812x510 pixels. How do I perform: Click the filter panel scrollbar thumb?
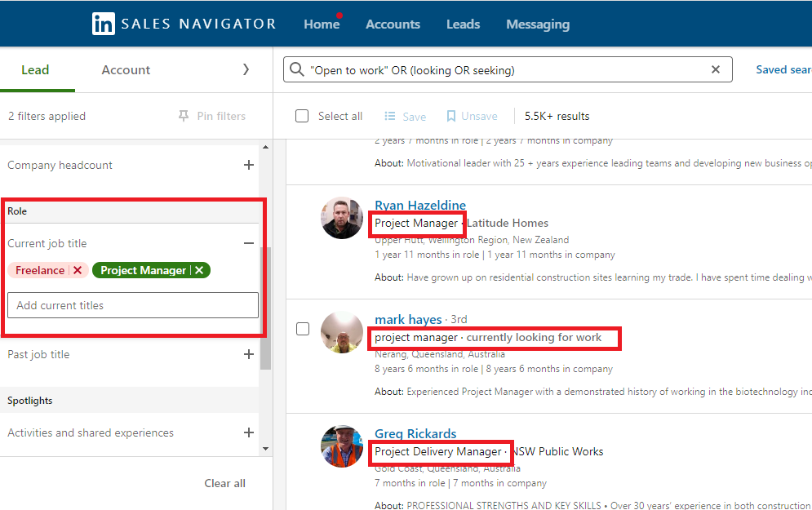click(x=266, y=308)
